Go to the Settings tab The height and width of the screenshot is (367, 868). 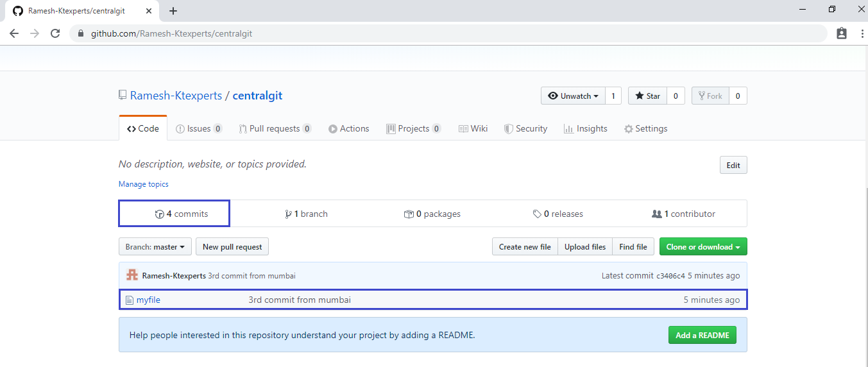pyautogui.click(x=645, y=128)
